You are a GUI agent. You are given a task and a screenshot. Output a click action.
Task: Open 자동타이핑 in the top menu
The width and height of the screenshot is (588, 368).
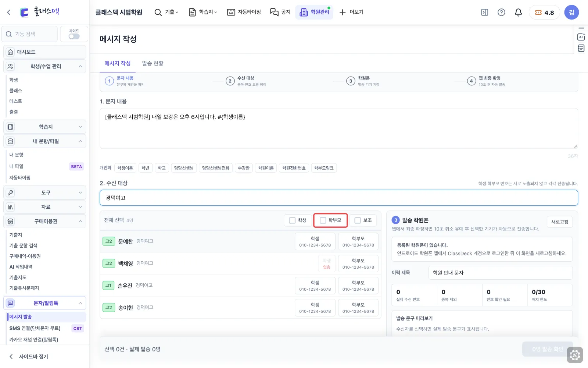pos(244,12)
